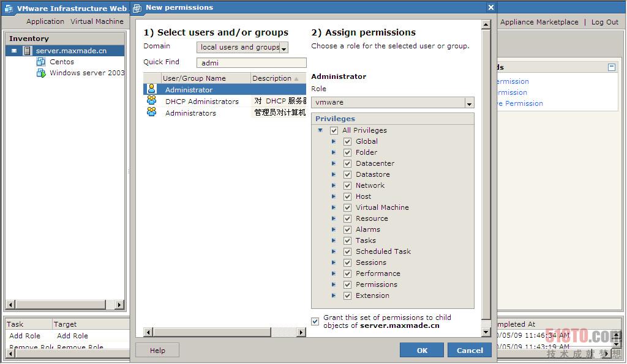This screenshot has height=364, width=627.
Task: Expand the Extension privilege group
Action: [334, 295]
